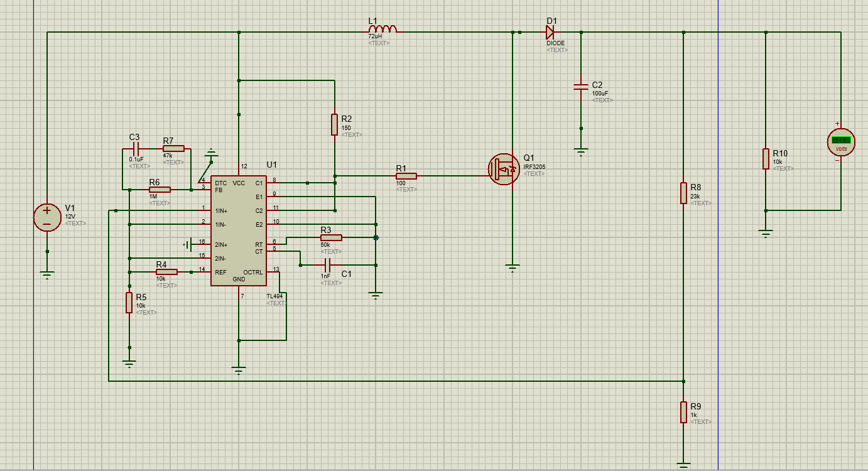
Task: Click the DIODE value label
Action: point(555,43)
